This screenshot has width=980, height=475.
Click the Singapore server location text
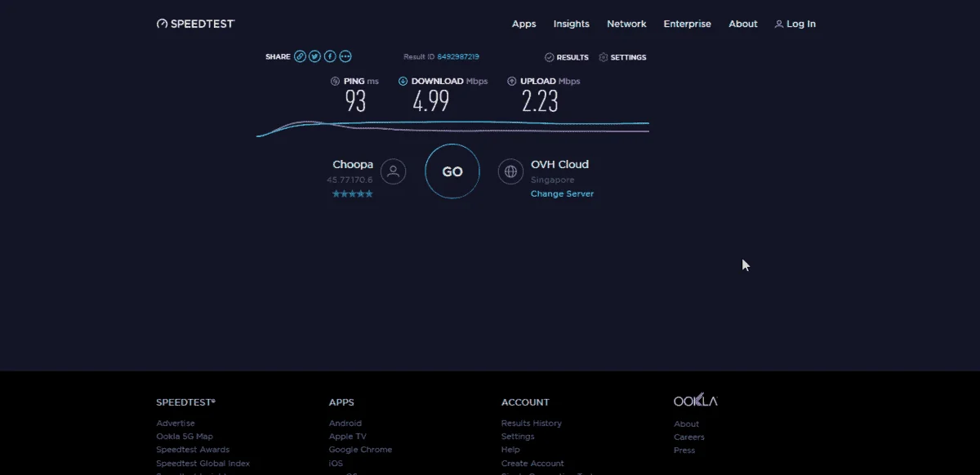553,180
